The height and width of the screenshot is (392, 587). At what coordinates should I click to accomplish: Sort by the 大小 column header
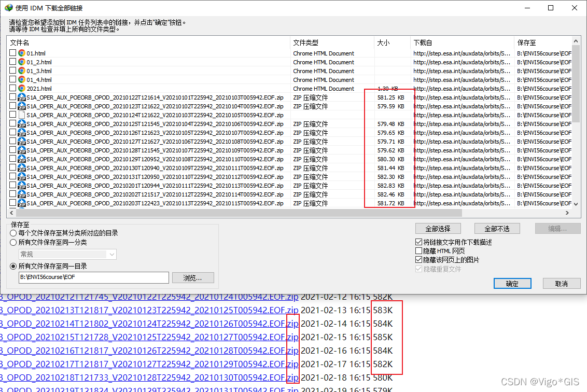coord(392,43)
